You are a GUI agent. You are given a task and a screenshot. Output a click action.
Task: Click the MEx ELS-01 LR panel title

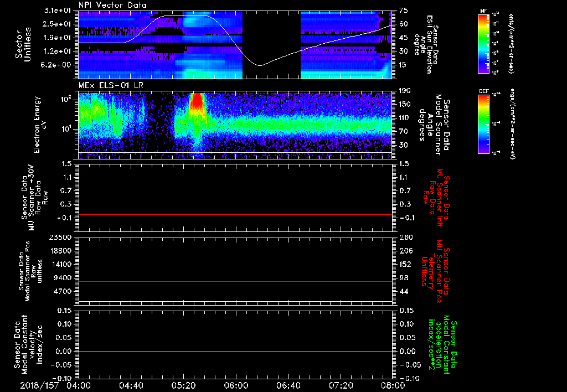110,86
